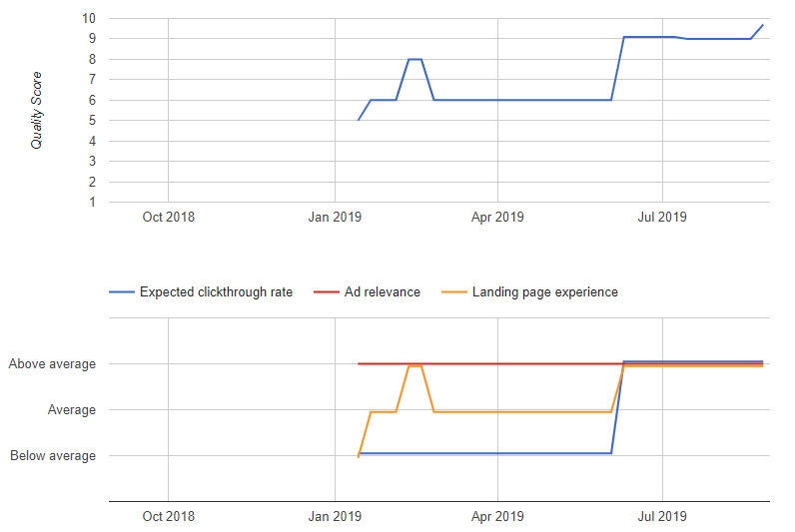Click Jul 2019 label on bottom chart
795x532 pixels.
pos(661,517)
